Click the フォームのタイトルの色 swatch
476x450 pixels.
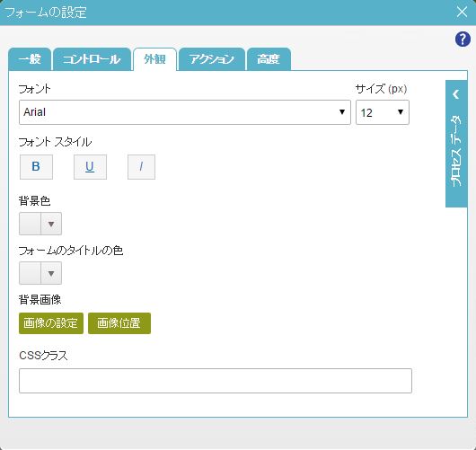[x=30, y=273]
